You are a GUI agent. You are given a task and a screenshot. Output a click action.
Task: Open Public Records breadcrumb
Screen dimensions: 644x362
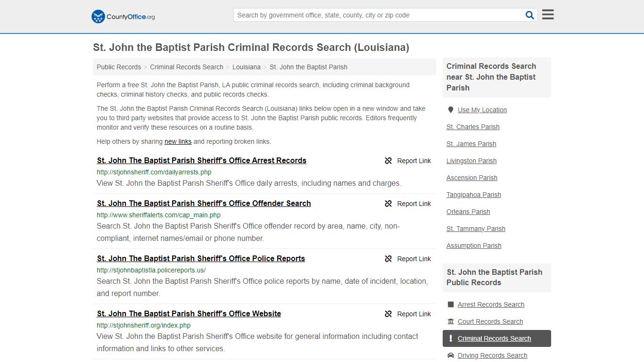[119, 67]
